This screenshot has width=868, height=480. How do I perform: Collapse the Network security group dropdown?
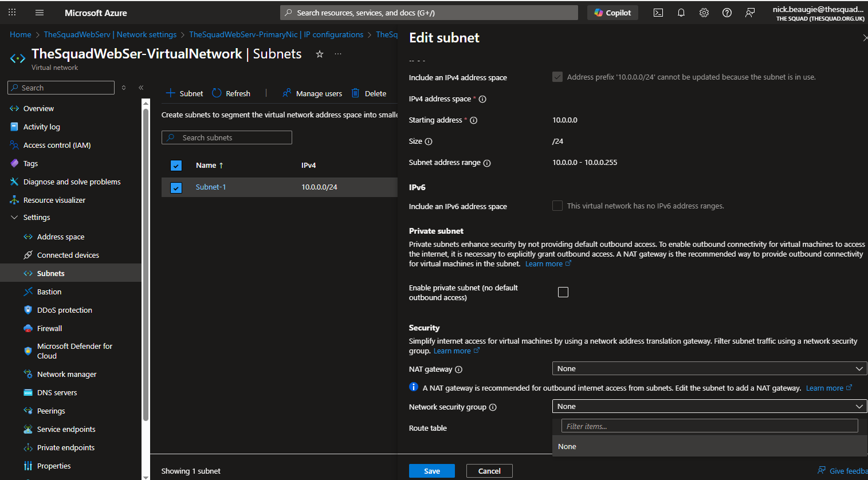coord(709,407)
